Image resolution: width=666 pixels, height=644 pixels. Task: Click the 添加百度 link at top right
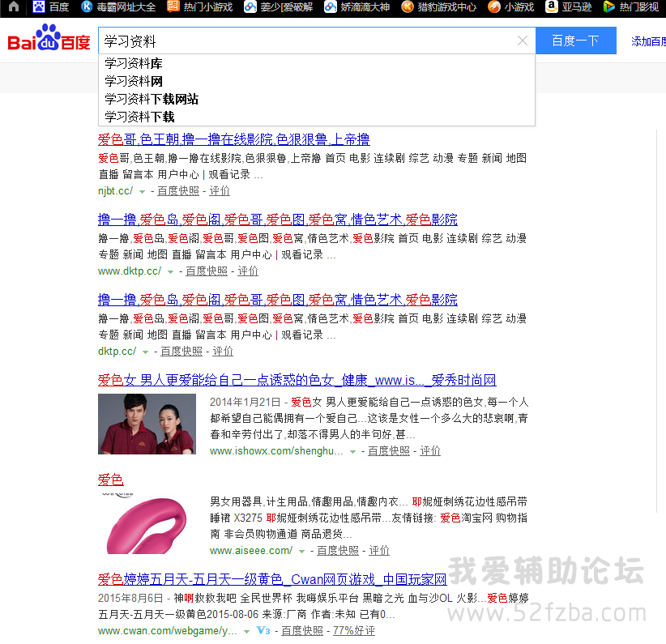click(x=648, y=41)
